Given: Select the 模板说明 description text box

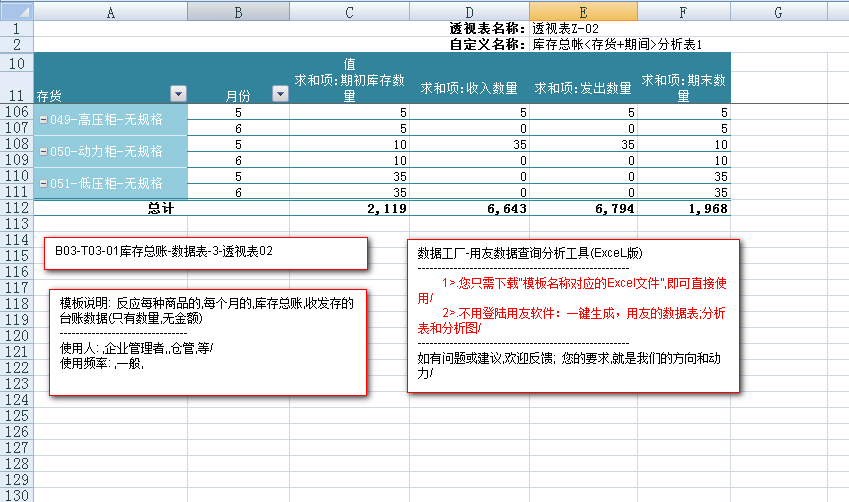Looking at the screenshot, I should point(208,341).
